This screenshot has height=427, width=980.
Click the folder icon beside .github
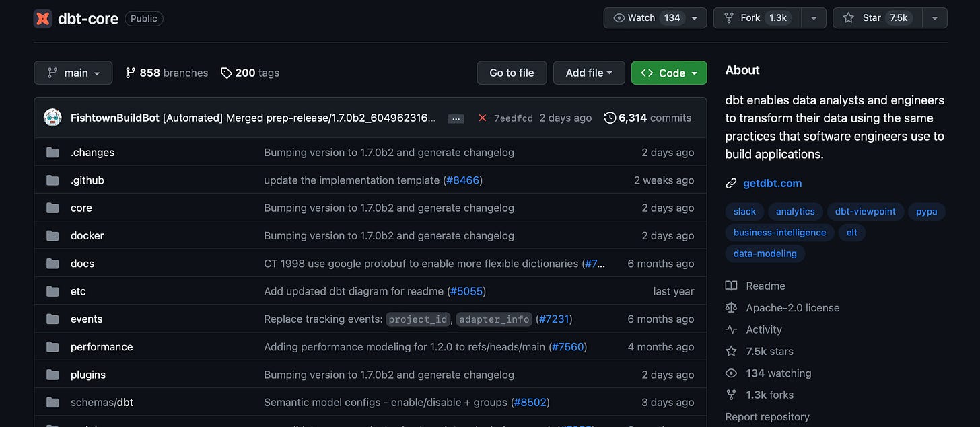(53, 180)
